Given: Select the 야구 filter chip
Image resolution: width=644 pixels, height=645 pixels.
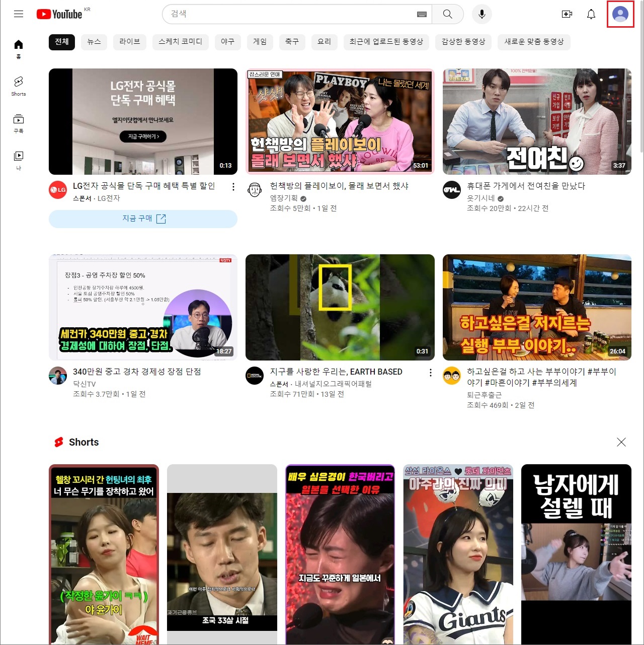Looking at the screenshot, I should (228, 42).
